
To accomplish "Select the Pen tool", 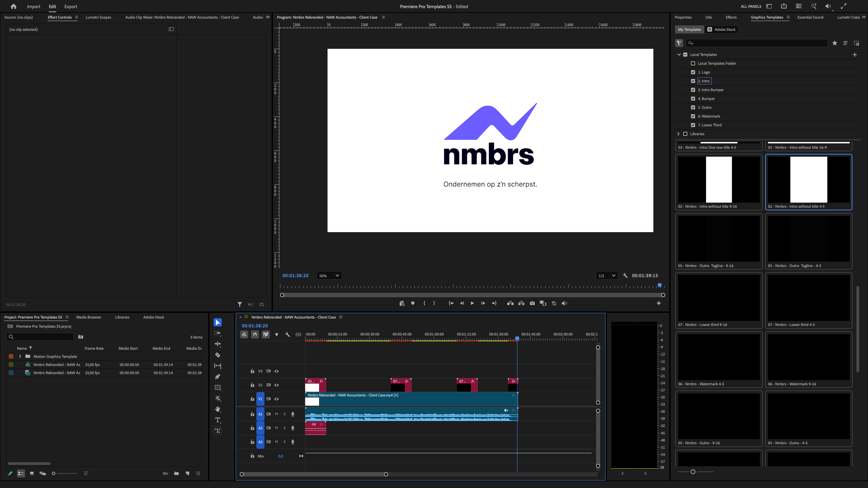I will coord(218,377).
